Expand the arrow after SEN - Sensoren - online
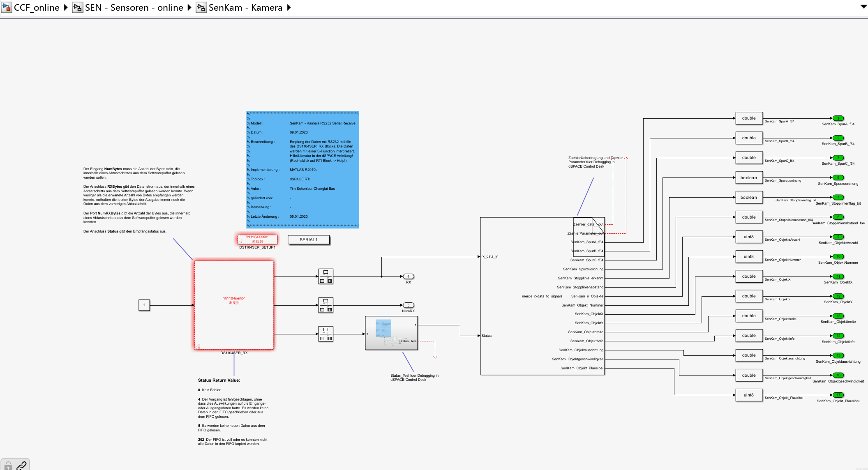The image size is (868, 470). (189, 7)
